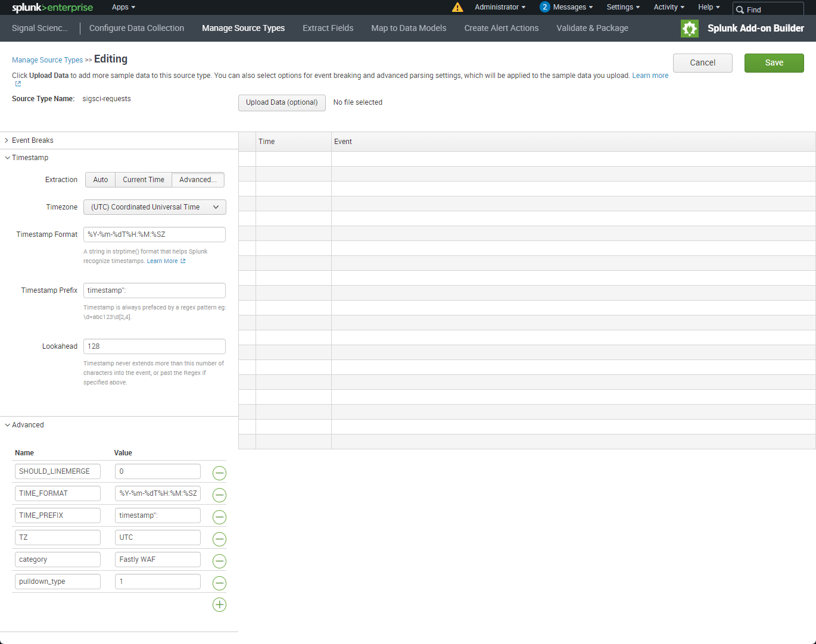Switch to Map to Data Models tab
Image resolution: width=816 pixels, height=644 pixels.
(x=409, y=28)
